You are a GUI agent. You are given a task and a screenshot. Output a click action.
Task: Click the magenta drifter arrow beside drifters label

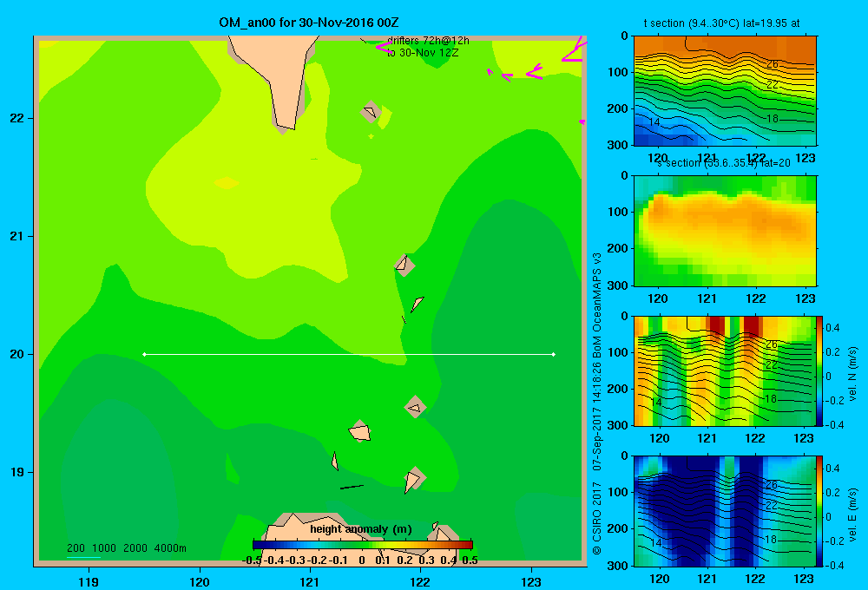[x=383, y=47]
